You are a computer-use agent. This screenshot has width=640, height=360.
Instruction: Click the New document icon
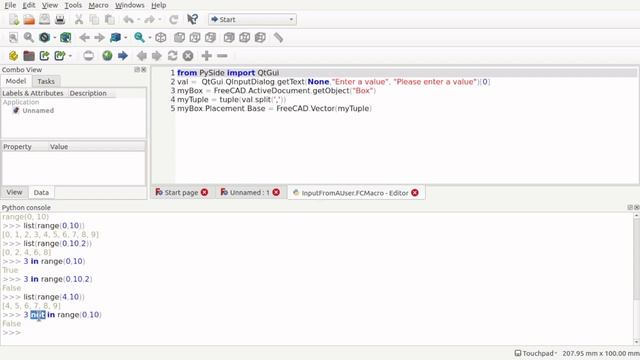click(14, 20)
